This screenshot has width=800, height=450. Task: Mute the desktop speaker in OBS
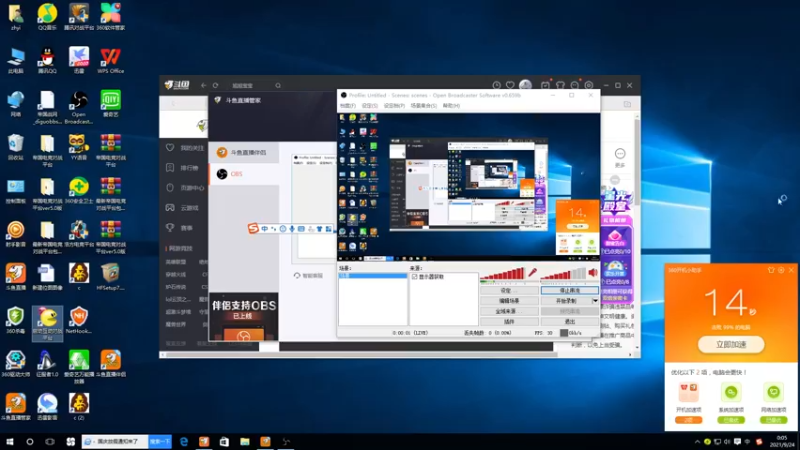tap(593, 273)
